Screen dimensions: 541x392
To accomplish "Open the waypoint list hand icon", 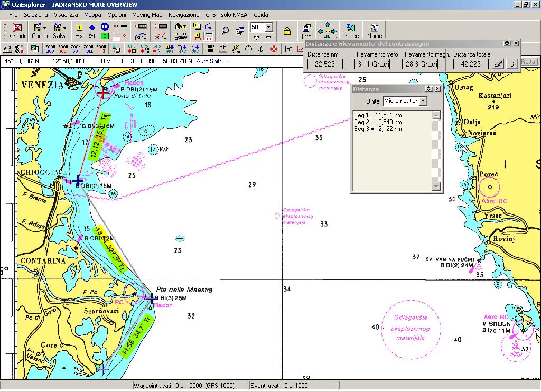I will click(x=181, y=26).
